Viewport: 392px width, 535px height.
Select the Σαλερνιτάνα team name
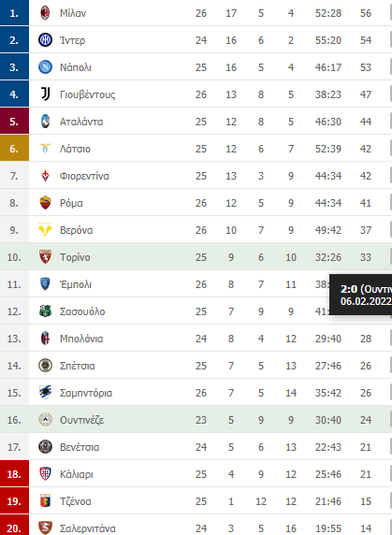pyautogui.click(x=88, y=528)
